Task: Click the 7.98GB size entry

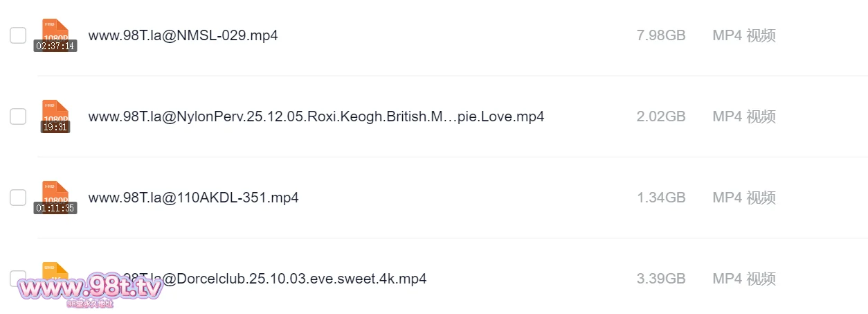Action: click(660, 35)
